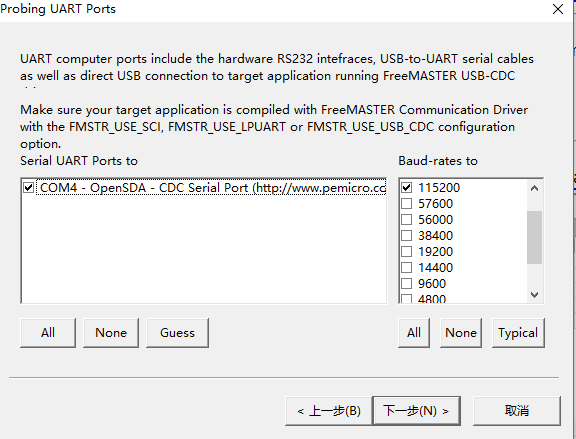Select All serial UART ports button
The image size is (576, 439).
48,333
